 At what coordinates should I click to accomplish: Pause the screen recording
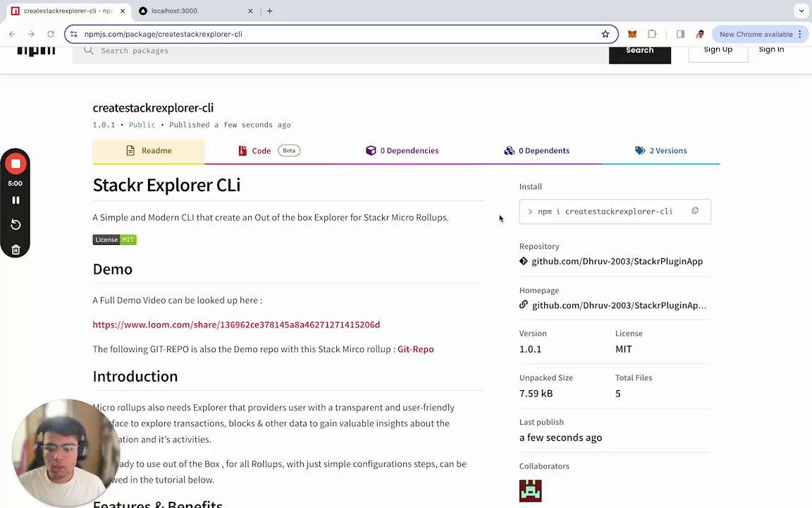(x=16, y=200)
